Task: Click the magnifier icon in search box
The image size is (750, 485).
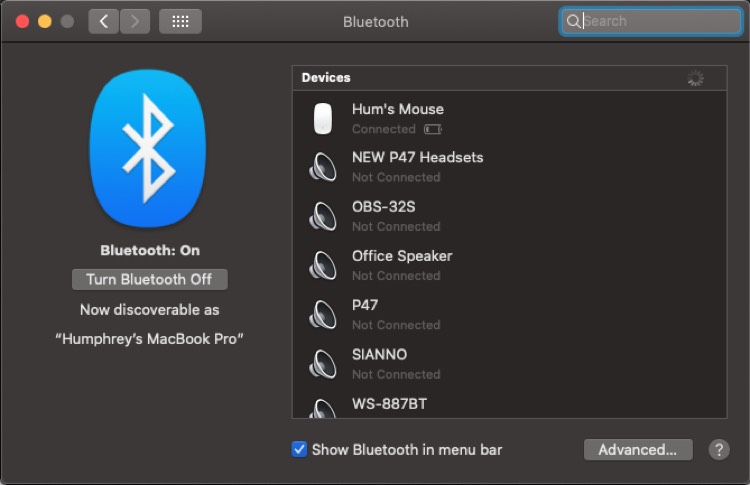Action: click(x=573, y=21)
